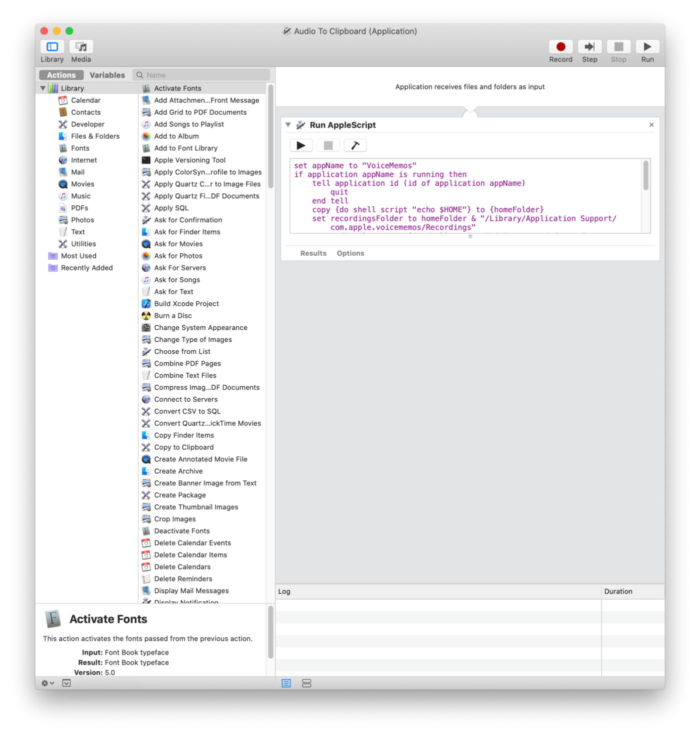This screenshot has height=736, width=700.
Task: Select the Activate Fonts action
Action: pyautogui.click(x=202, y=88)
